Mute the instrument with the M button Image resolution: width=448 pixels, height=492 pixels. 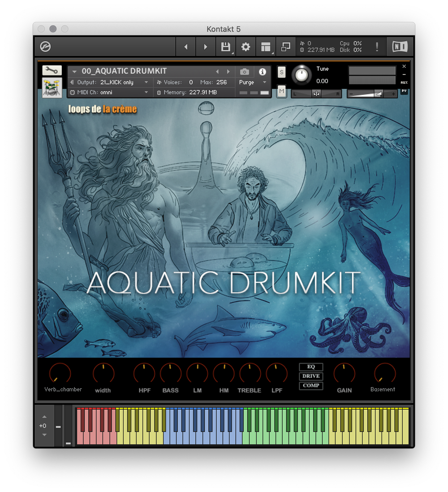coord(281,91)
